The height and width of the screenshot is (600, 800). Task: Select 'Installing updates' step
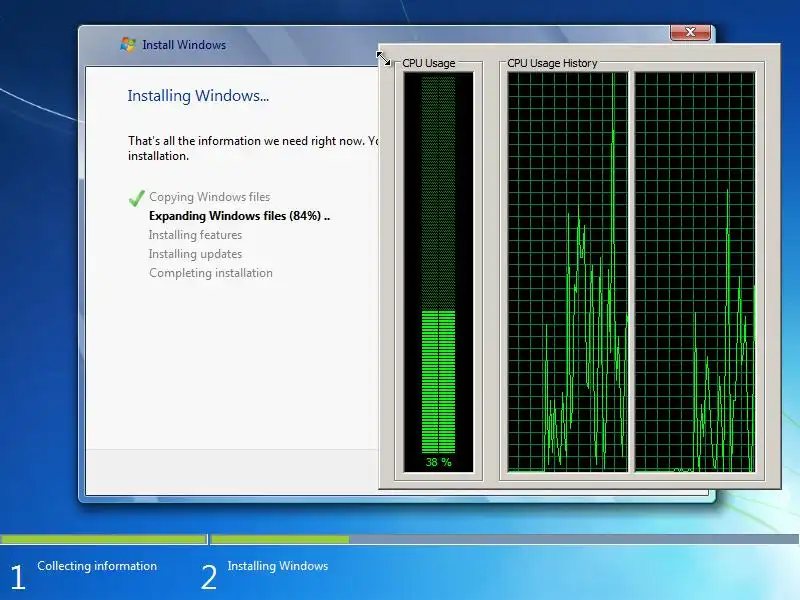(x=195, y=254)
